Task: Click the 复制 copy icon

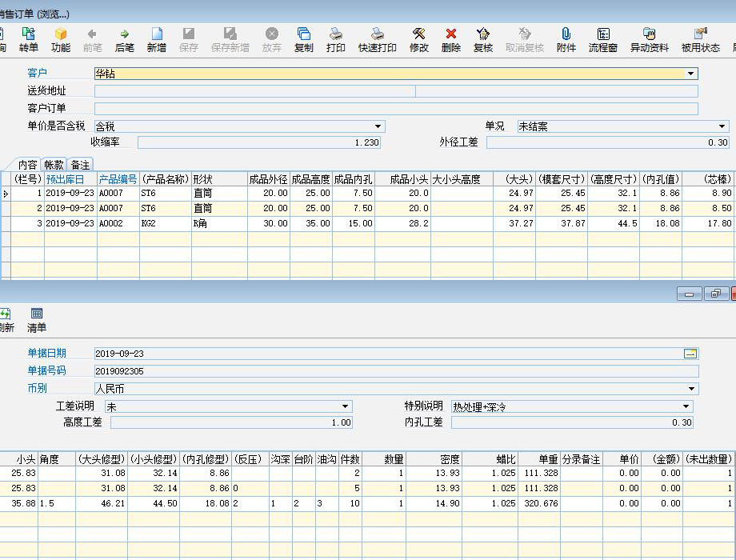Action: [x=304, y=39]
